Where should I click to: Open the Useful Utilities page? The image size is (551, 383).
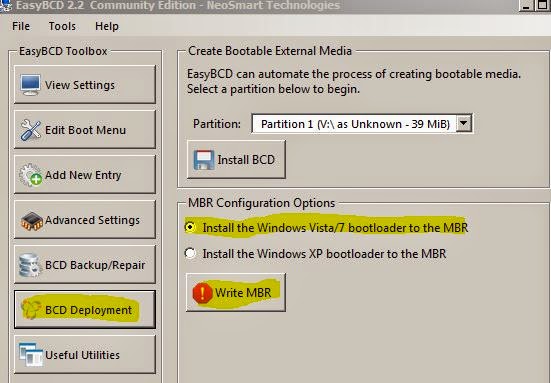85,354
